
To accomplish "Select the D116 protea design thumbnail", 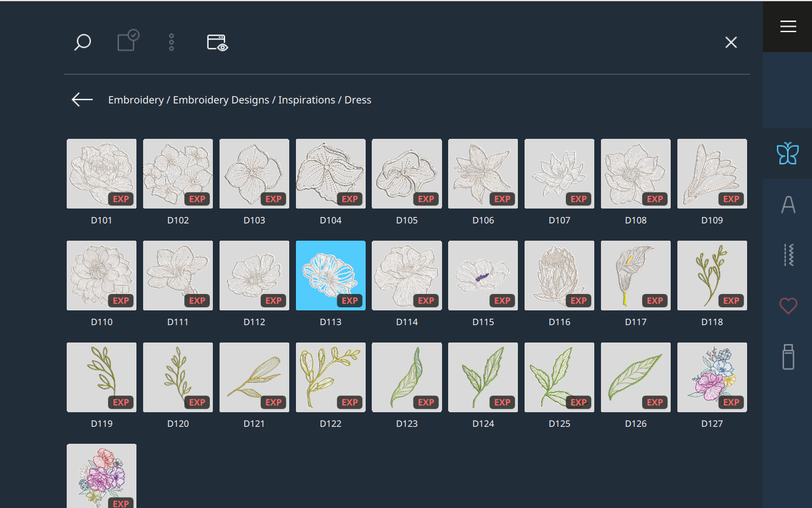I will coord(559,276).
